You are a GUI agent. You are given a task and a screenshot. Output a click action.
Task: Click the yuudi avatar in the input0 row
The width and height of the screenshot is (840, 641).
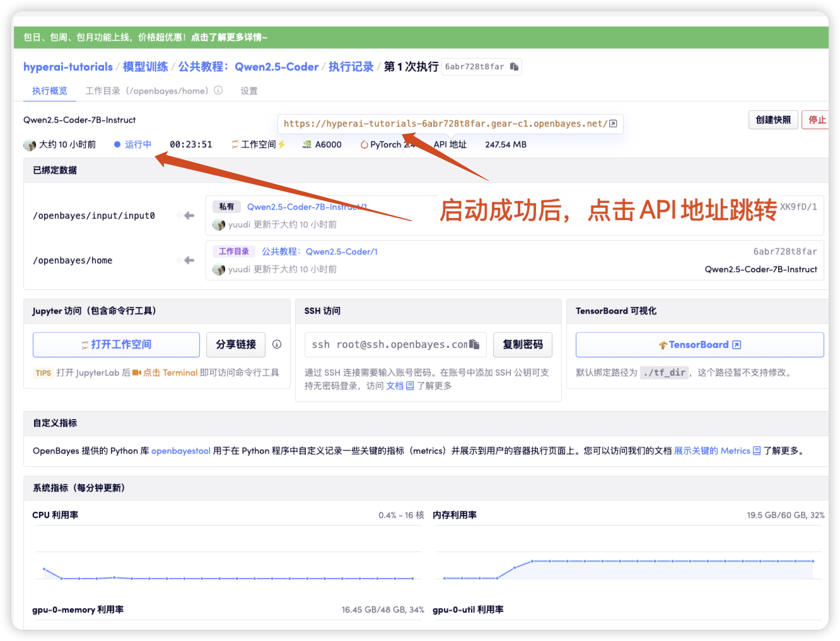point(219,225)
